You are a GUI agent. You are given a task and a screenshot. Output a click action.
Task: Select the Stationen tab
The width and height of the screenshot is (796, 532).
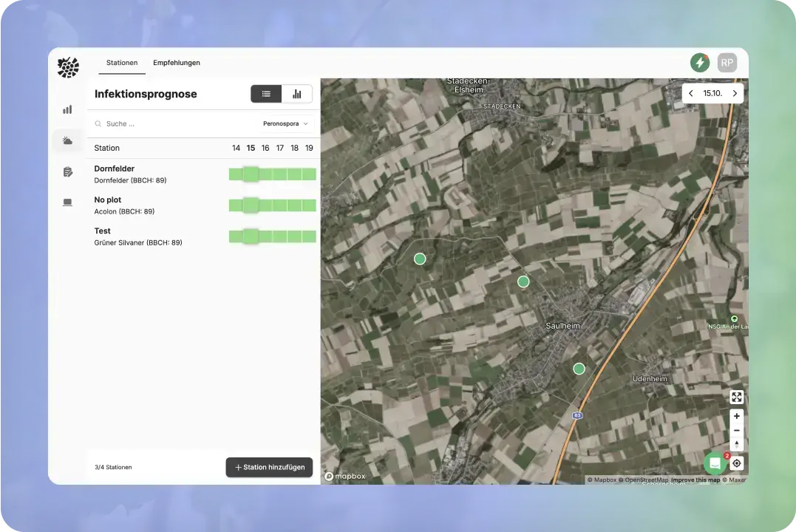click(122, 63)
